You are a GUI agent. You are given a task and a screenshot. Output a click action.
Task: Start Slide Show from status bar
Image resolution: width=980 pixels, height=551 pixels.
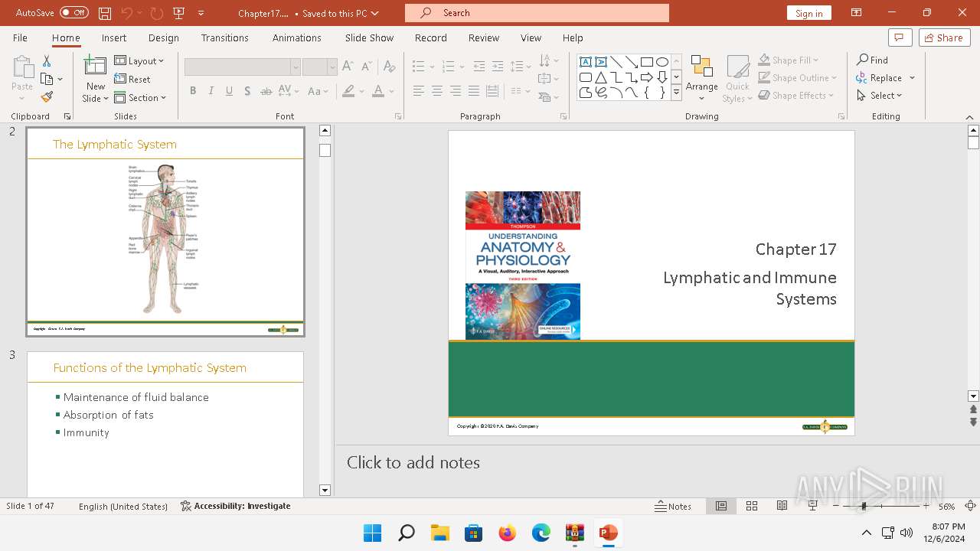812,506
